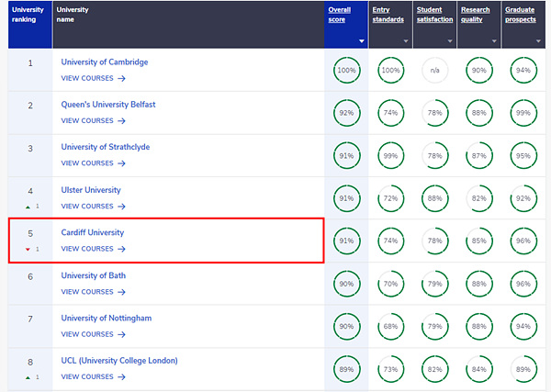Click the Student satisfaction sort arrow
Screen dimensions: 551x392
coord(450,41)
